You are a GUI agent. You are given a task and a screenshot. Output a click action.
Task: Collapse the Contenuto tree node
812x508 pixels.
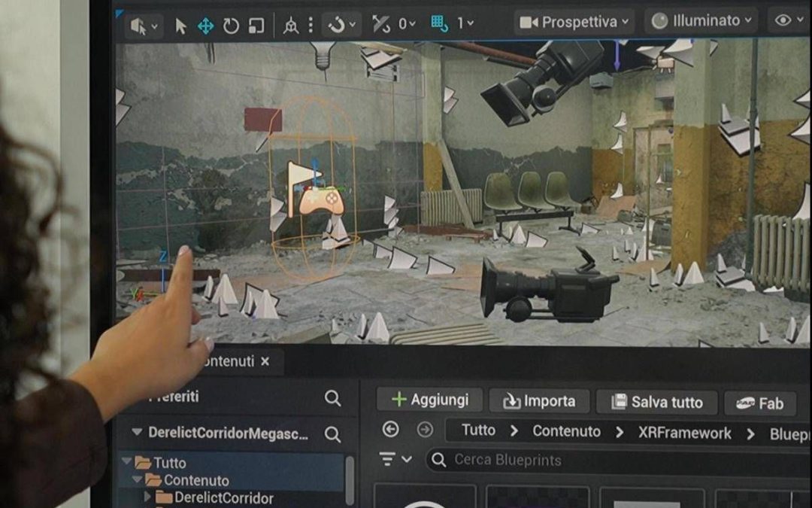pyautogui.click(x=137, y=479)
